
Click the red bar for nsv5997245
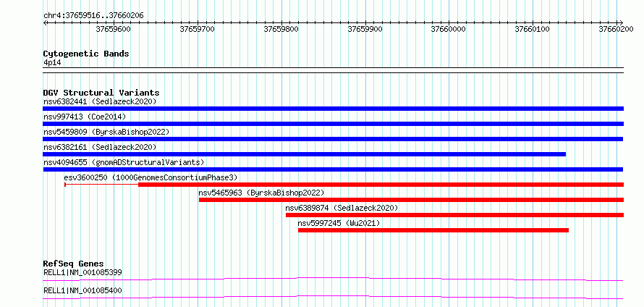433,230
